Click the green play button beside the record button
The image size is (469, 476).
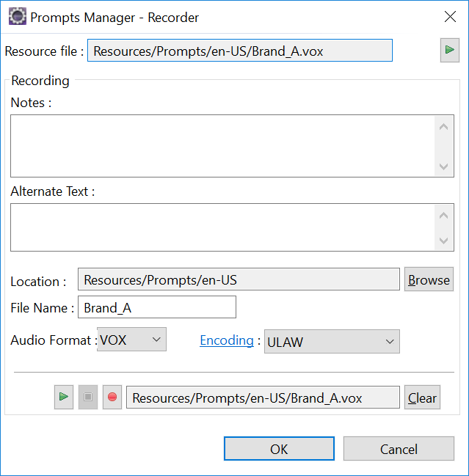pos(64,397)
